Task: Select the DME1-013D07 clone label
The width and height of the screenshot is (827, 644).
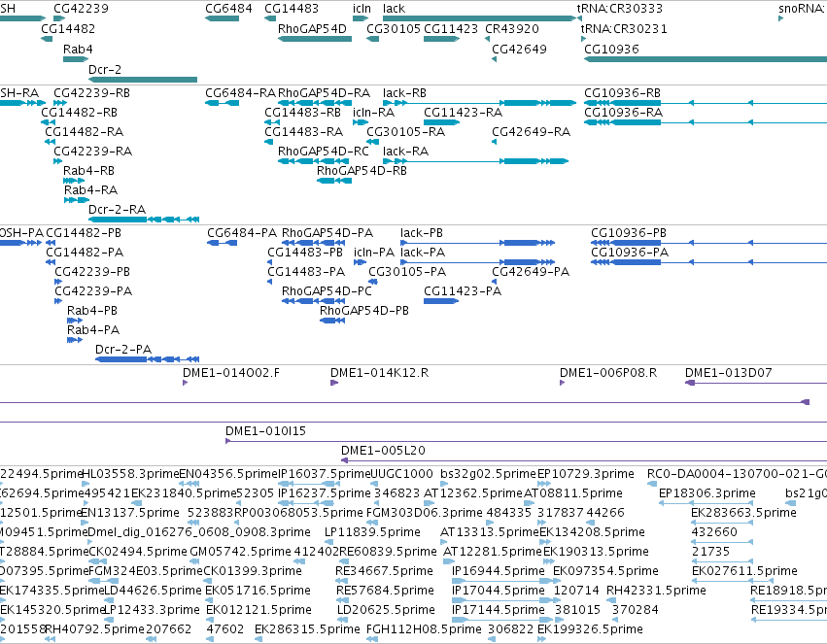Action: (x=729, y=373)
